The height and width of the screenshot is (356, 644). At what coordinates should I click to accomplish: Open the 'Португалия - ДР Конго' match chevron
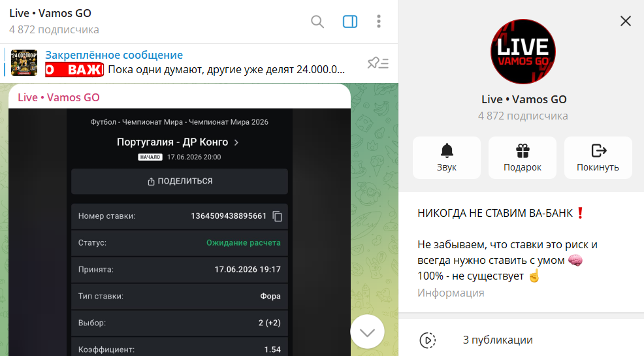pos(236,142)
